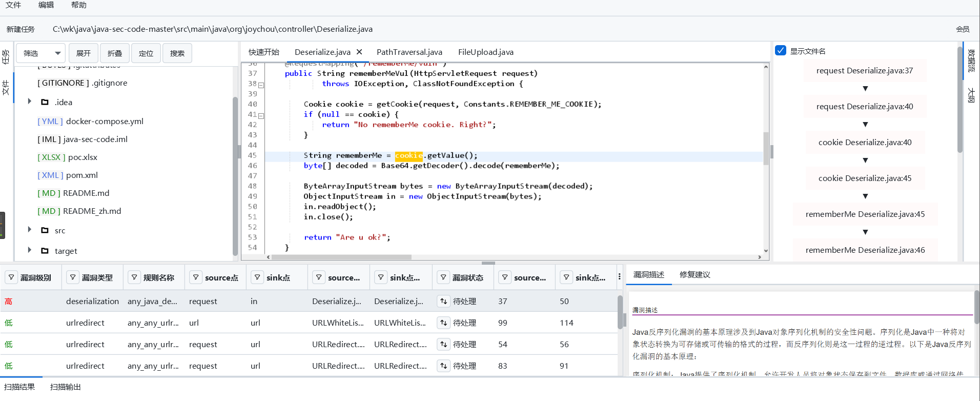
Task: Open the 文件 side panel tab
Action: tap(6, 87)
